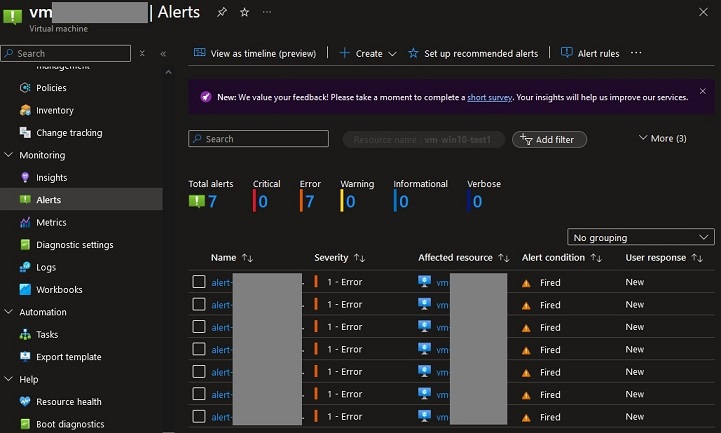The height and width of the screenshot is (433, 721).
Task: Sort alerts by Severity column arrows
Action: (359, 258)
